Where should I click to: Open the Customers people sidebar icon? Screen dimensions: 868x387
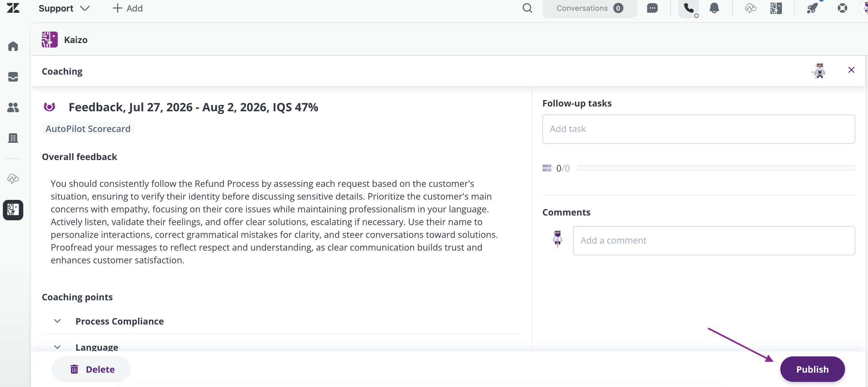click(13, 107)
